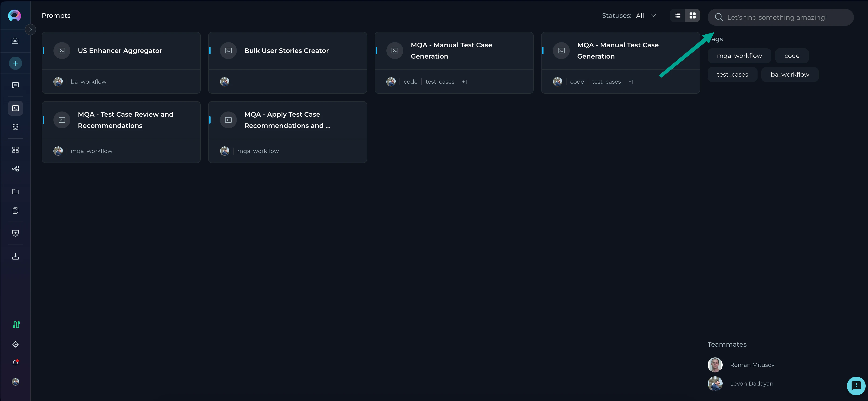Select the Datasources database icon in sidebar
The width and height of the screenshot is (868, 401).
click(15, 127)
